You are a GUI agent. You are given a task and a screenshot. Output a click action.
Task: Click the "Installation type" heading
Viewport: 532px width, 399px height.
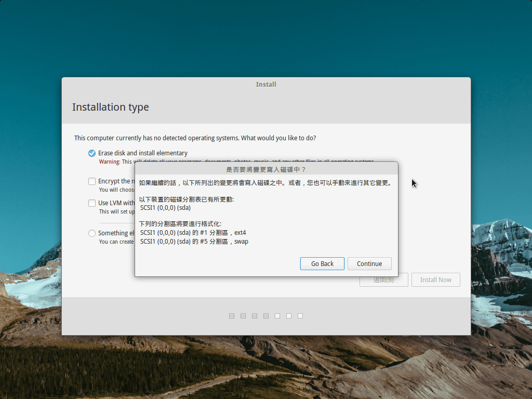tap(110, 107)
